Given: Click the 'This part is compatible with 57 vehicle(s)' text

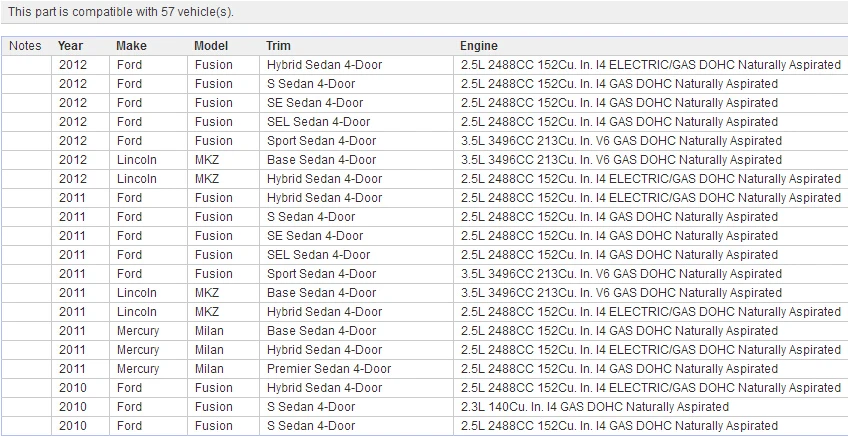Looking at the screenshot, I should click(x=121, y=12).
